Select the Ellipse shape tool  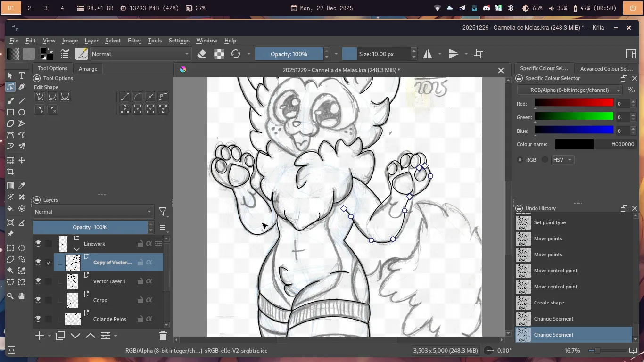coord(22,112)
